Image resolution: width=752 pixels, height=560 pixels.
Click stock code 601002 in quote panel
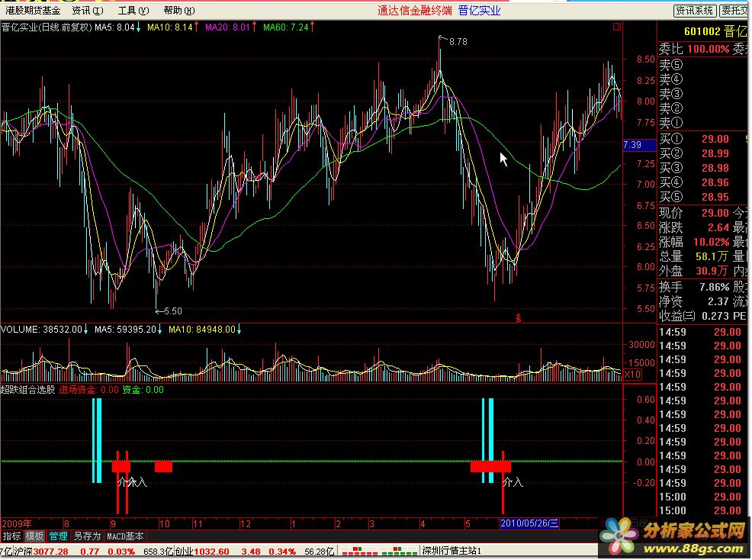click(702, 32)
